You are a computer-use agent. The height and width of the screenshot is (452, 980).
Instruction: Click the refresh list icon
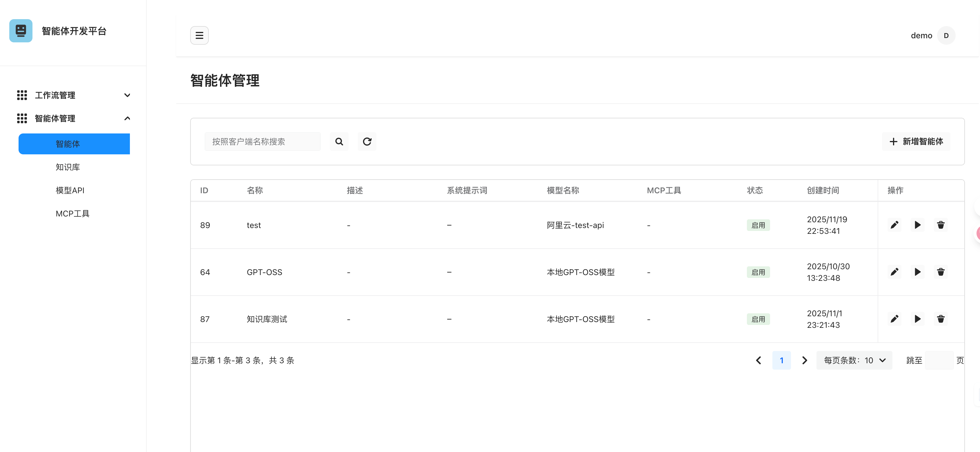click(367, 142)
